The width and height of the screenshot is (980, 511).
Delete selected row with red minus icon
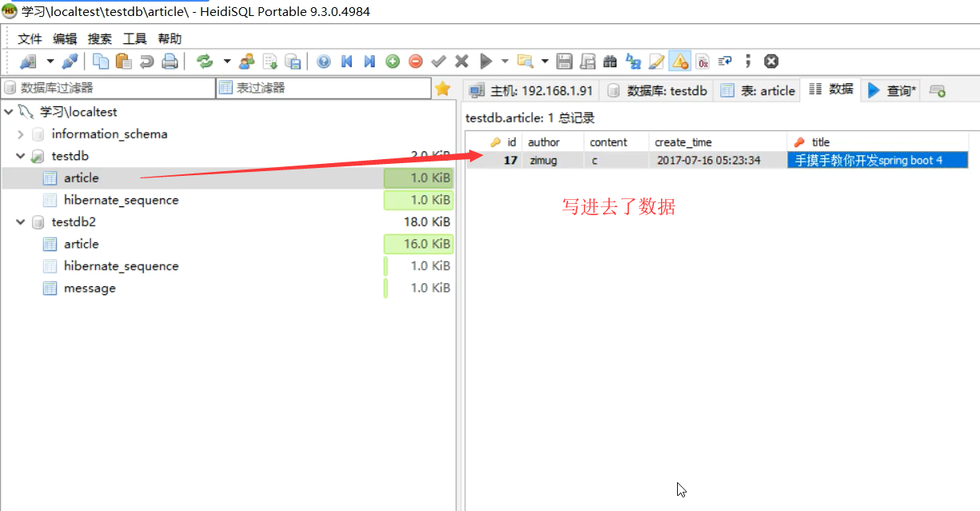(416, 62)
